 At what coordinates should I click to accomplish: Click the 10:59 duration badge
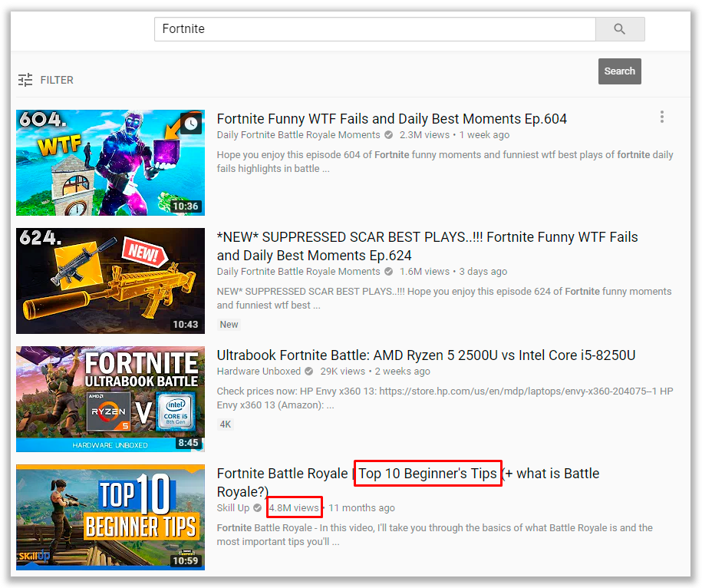(x=186, y=560)
